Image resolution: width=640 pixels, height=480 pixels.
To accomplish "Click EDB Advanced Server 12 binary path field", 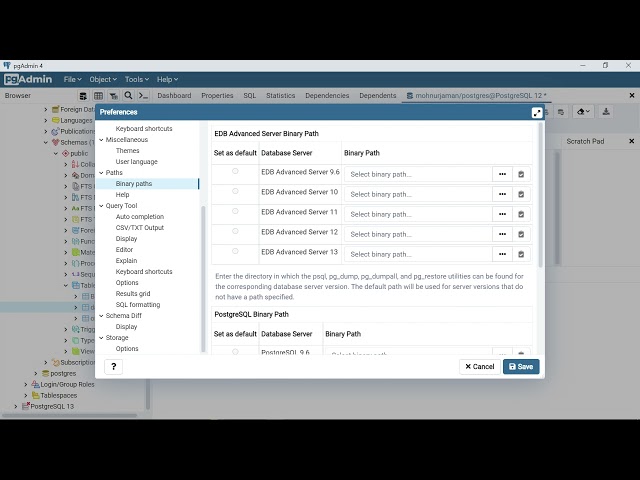I will pyautogui.click(x=418, y=234).
